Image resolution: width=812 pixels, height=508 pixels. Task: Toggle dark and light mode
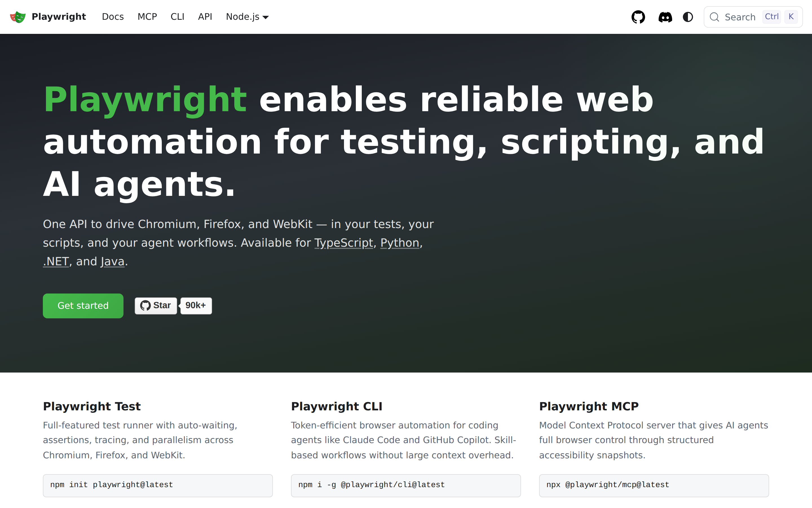(x=688, y=17)
